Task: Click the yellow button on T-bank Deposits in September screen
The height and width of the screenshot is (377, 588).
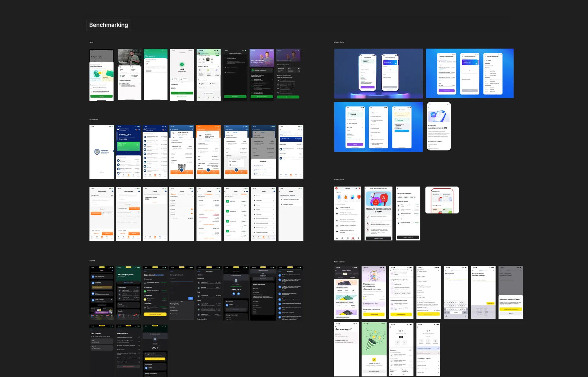Action: click(x=155, y=314)
